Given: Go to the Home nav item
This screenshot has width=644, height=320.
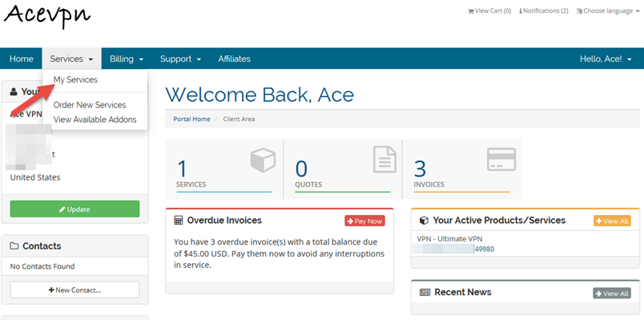Looking at the screenshot, I should pos(22,59).
